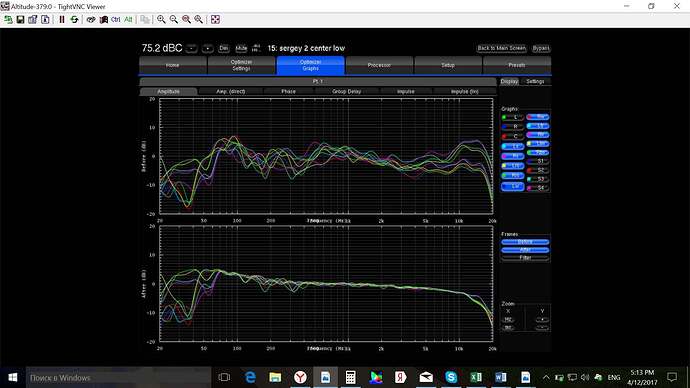Open the Connection options toolbar icon

[x=33, y=19]
